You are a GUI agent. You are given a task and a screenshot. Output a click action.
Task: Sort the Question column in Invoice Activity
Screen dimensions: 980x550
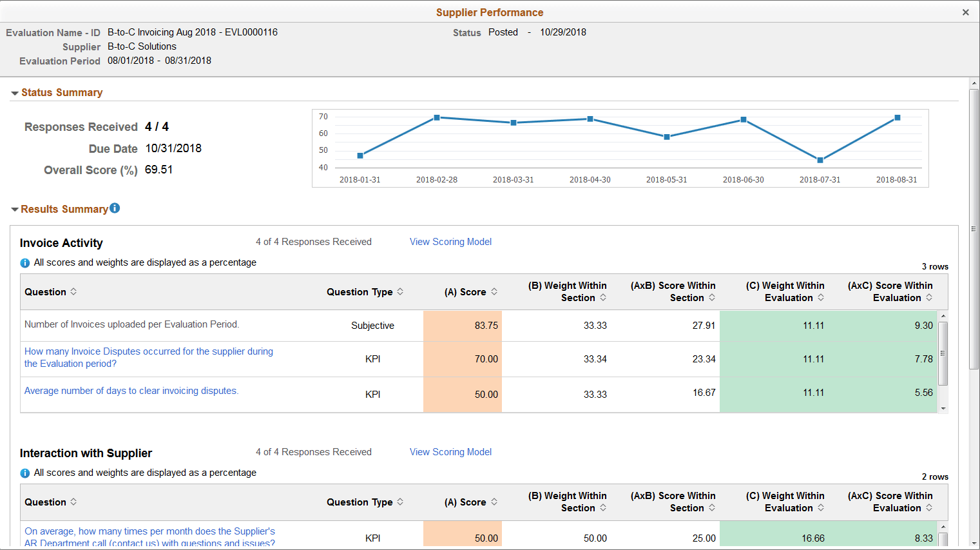tap(75, 291)
